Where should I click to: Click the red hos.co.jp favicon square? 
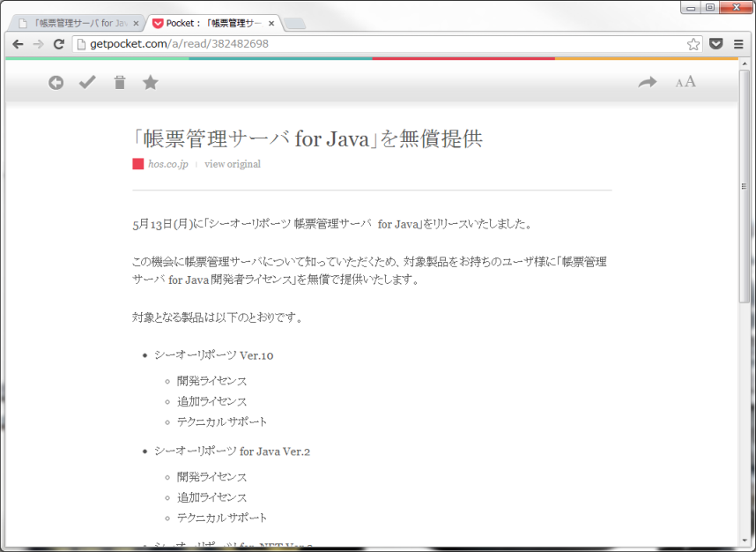[137, 164]
